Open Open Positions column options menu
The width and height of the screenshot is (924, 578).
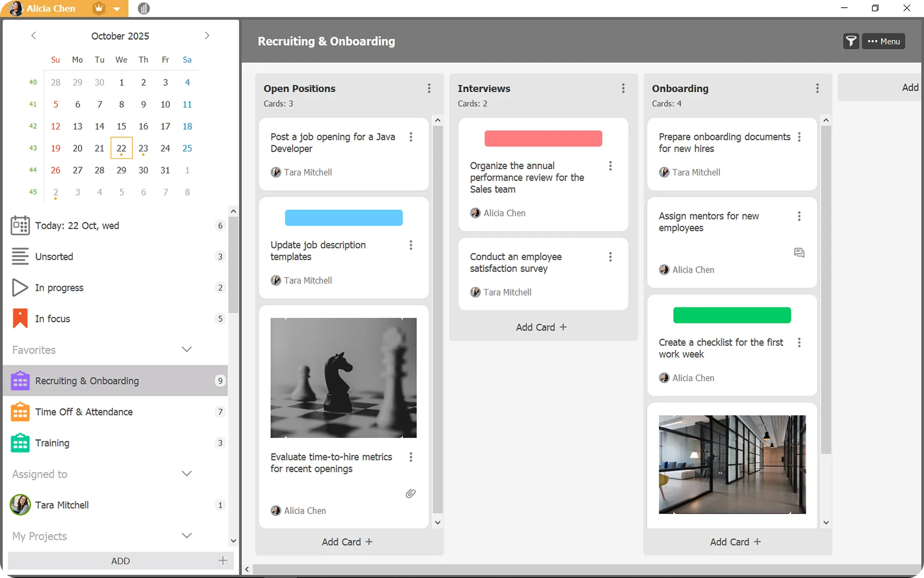pyautogui.click(x=429, y=88)
